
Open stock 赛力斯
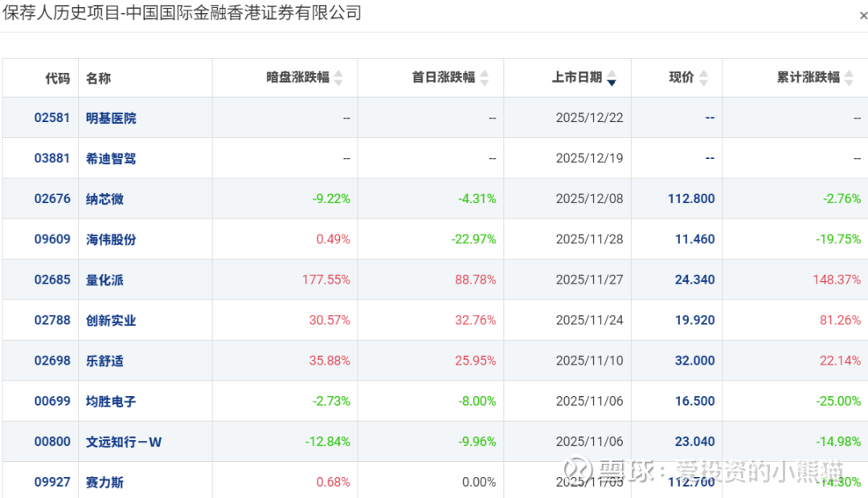pyautogui.click(x=104, y=482)
